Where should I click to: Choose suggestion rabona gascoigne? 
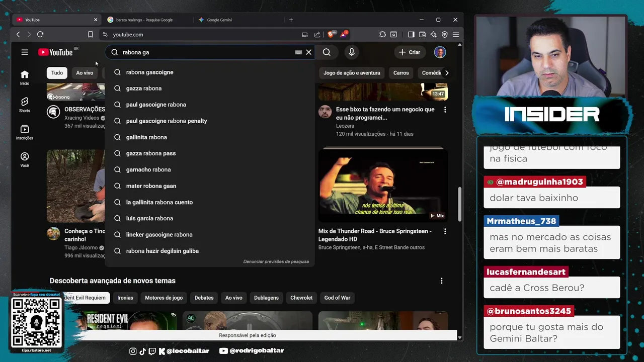click(209, 72)
